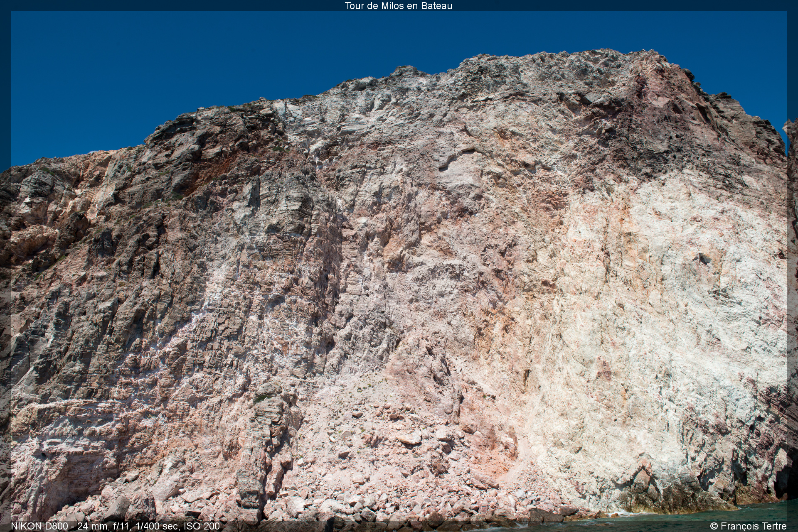This screenshot has height=532, width=798.
Task: Click the '© François Tertre' copyright text
Action: tap(748, 526)
